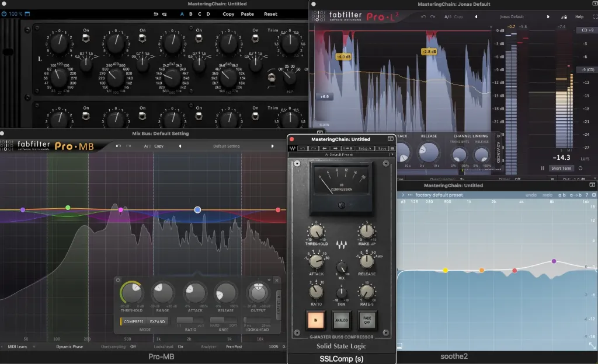The image size is (598, 364).
Task: Click the top-row Trim knob in the EQ
Action: 290,43
